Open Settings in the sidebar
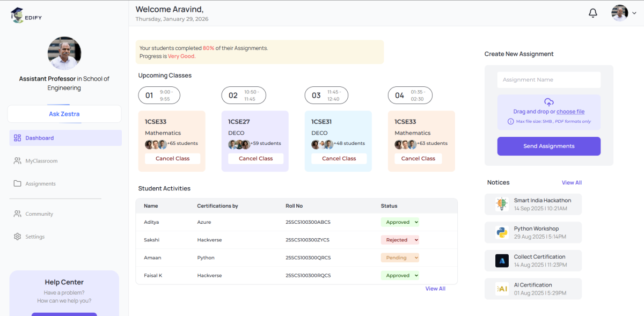Screen dimensions: 644x316 [x=35, y=237]
